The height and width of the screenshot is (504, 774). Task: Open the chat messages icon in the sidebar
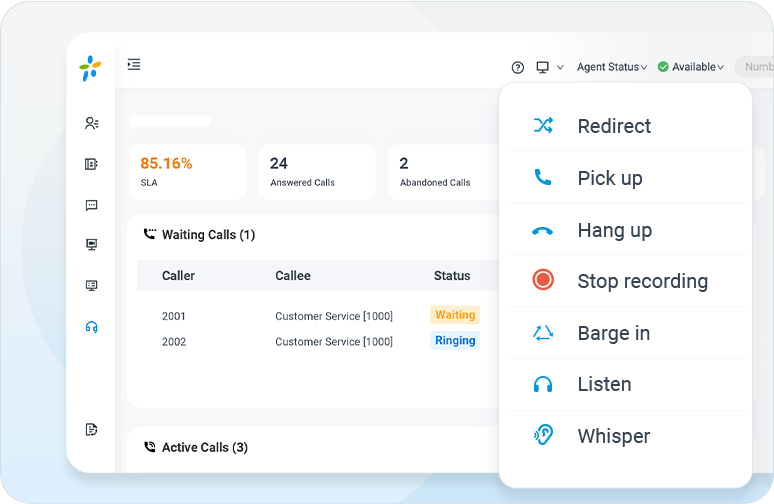[92, 205]
